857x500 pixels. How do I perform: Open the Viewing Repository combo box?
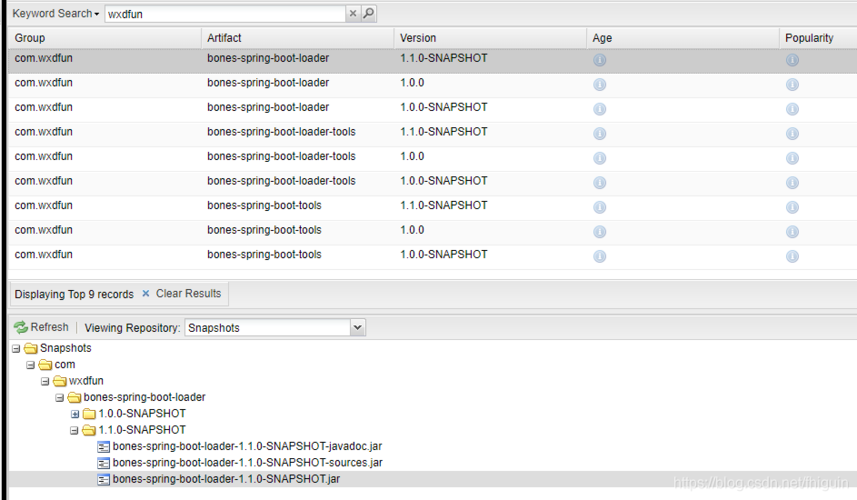(x=358, y=328)
